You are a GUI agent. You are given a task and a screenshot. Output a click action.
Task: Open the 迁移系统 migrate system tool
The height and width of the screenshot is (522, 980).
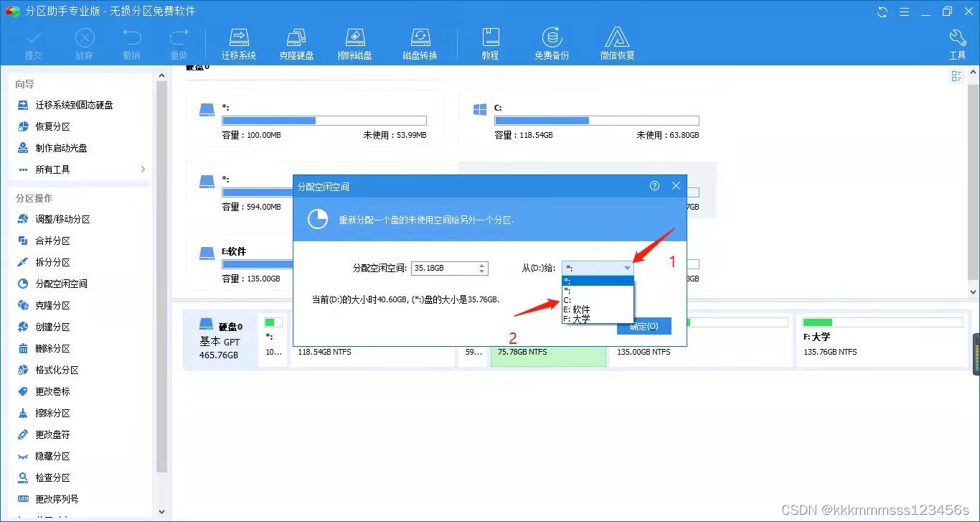point(239,45)
